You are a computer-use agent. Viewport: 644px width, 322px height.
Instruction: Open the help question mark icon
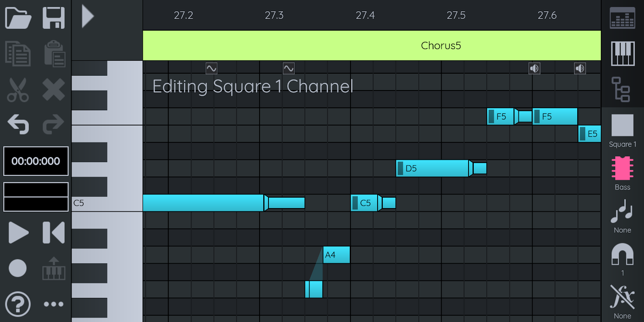pyautogui.click(x=18, y=304)
